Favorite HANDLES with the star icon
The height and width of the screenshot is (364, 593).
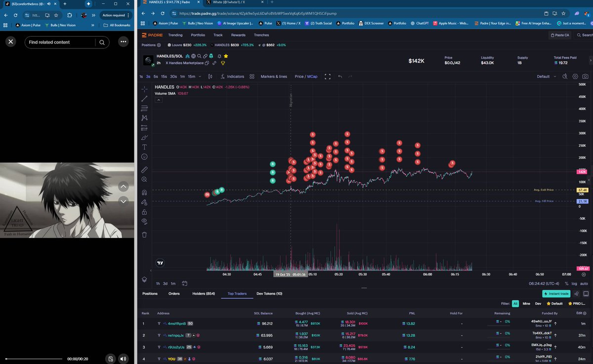pyautogui.click(x=226, y=56)
